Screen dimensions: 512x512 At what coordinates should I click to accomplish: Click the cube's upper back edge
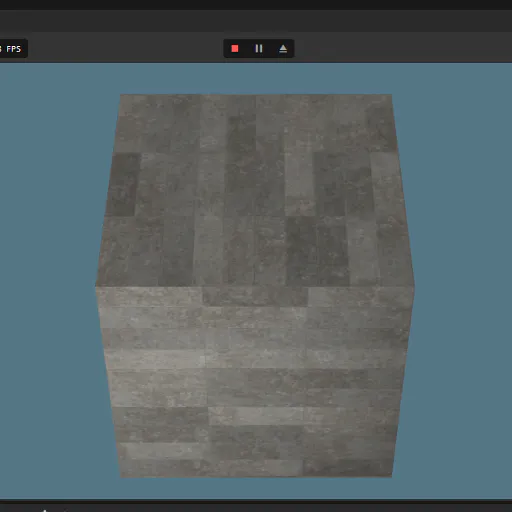pyautogui.click(x=256, y=94)
